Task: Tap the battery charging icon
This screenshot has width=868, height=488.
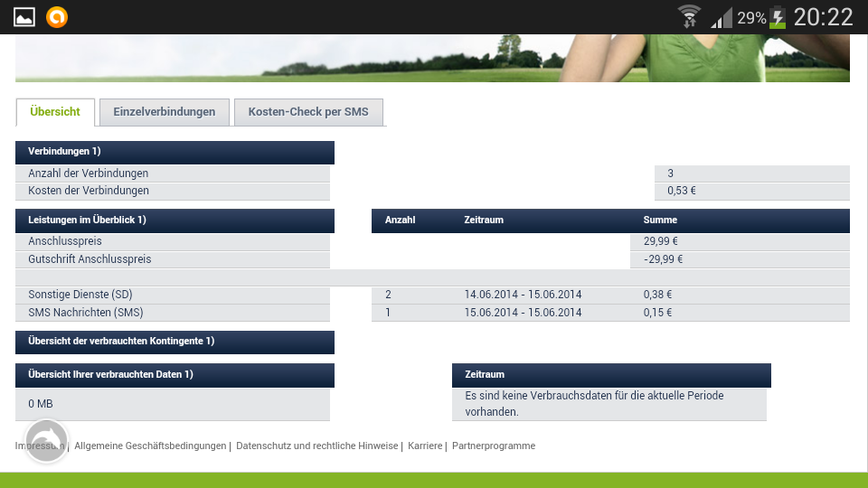Action: pos(778,17)
